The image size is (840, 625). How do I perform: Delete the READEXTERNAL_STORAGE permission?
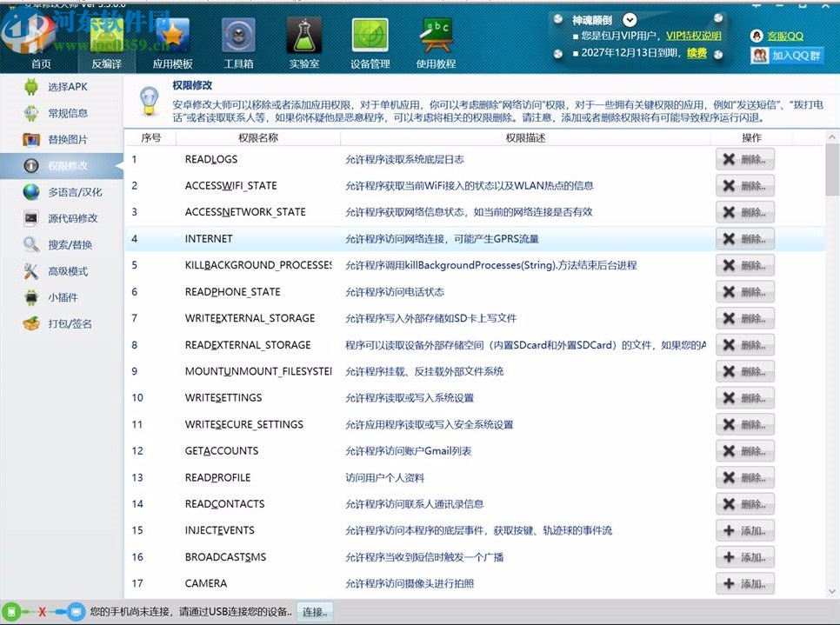tap(745, 345)
